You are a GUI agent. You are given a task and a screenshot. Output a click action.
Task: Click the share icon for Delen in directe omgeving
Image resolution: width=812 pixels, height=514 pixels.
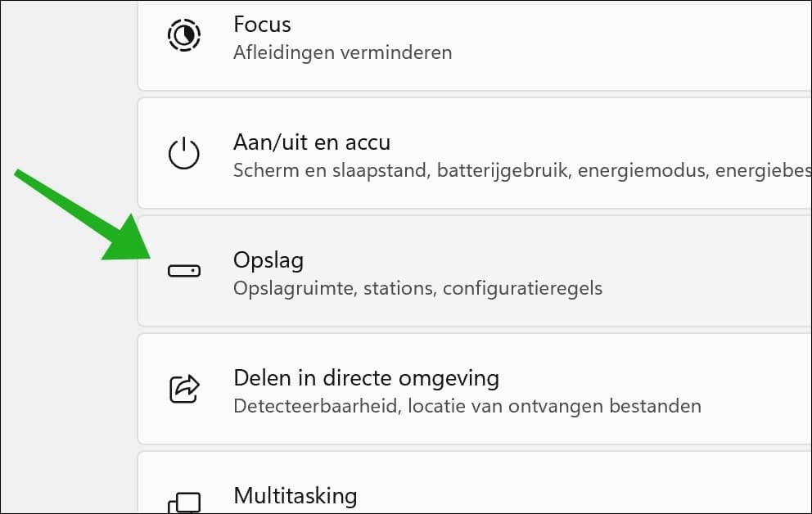coord(183,388)
